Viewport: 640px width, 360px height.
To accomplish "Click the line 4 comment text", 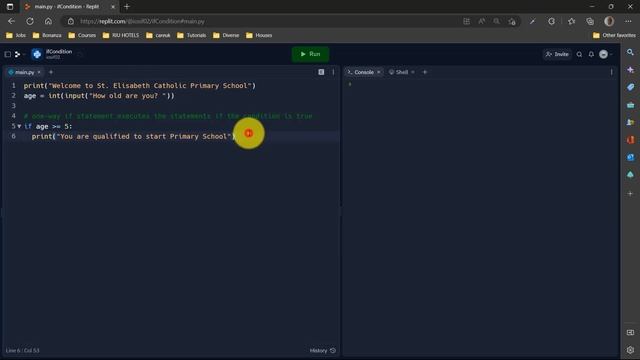I will click(x=168, y=116).
